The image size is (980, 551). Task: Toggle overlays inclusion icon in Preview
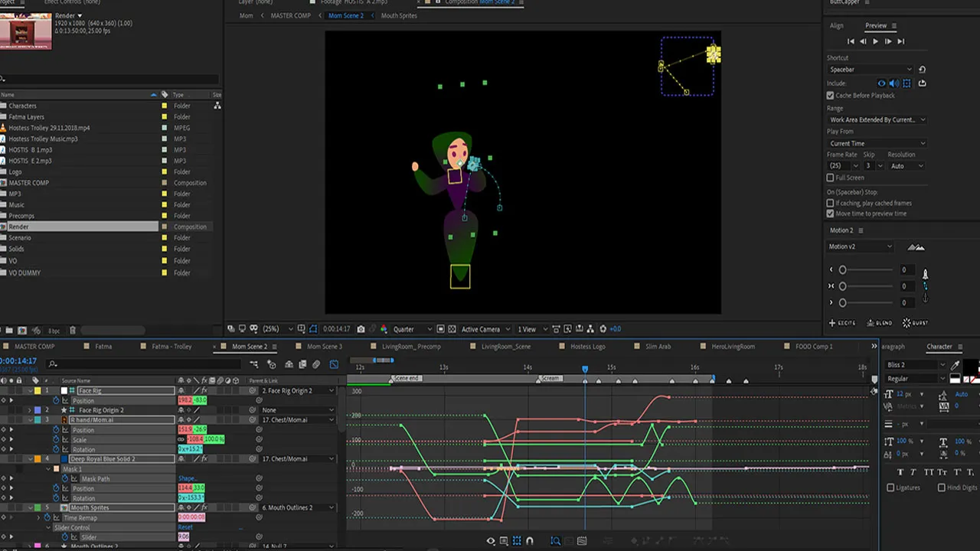coord(907,83)
